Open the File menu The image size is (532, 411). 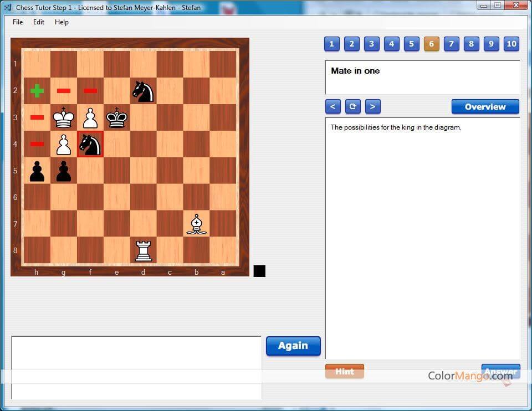click(17, 22)
